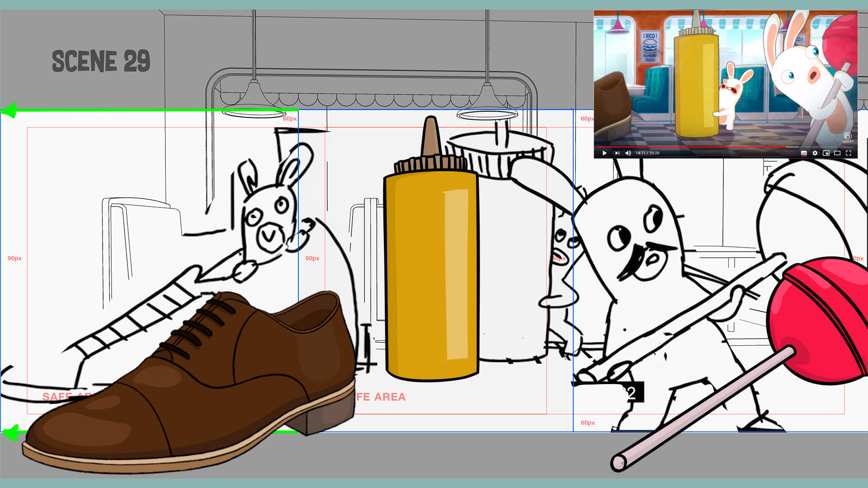Click the SCENE 29 title text
The image size is (868, 488).
pyautogui.click(x=101, y=61)
